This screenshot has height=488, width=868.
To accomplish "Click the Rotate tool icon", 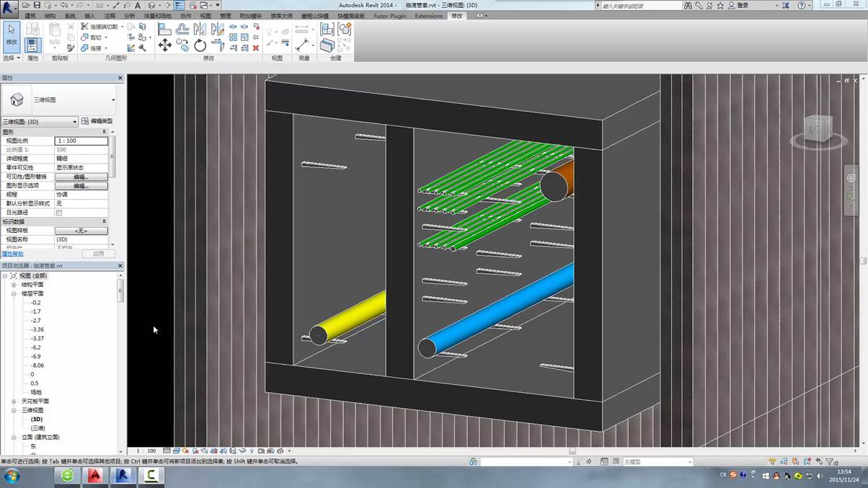I will point(200,45).
